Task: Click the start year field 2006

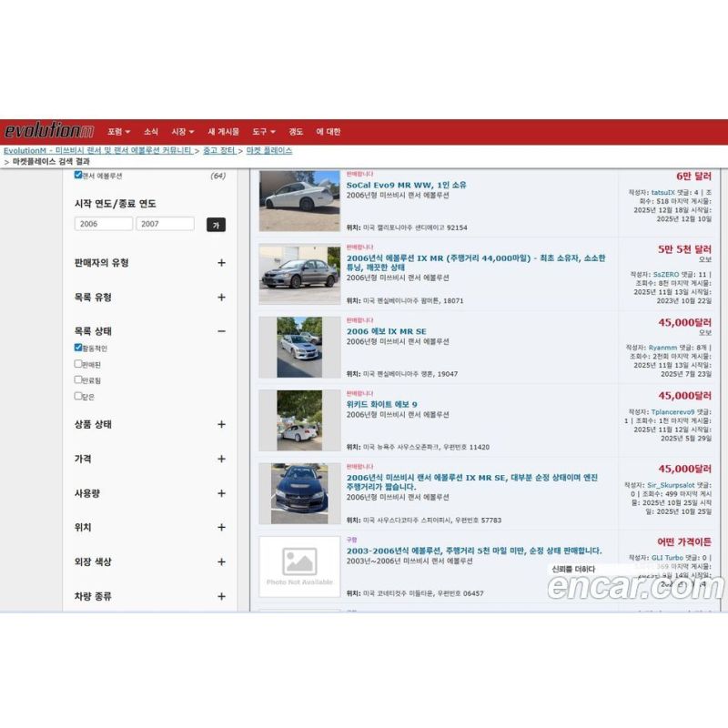Action: [104, 224]
